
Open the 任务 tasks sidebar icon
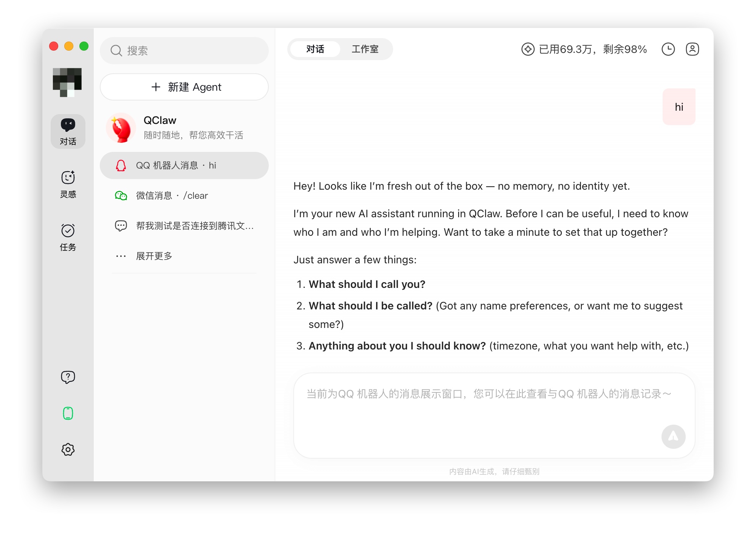(68, 237)
